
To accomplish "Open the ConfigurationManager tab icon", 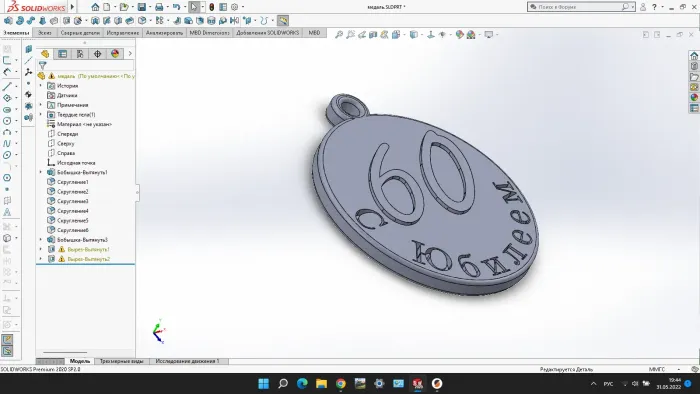I will point(80,54).
